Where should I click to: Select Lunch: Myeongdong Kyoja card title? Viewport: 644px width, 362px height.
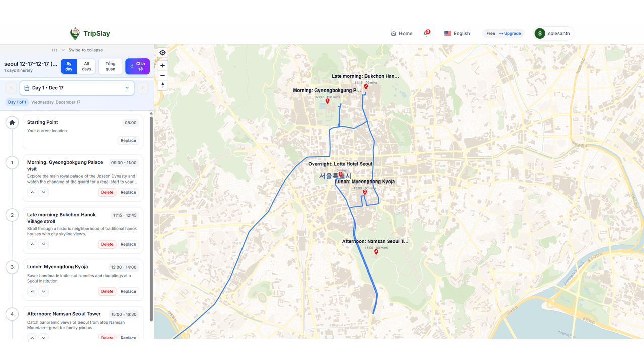click(57, 267)
